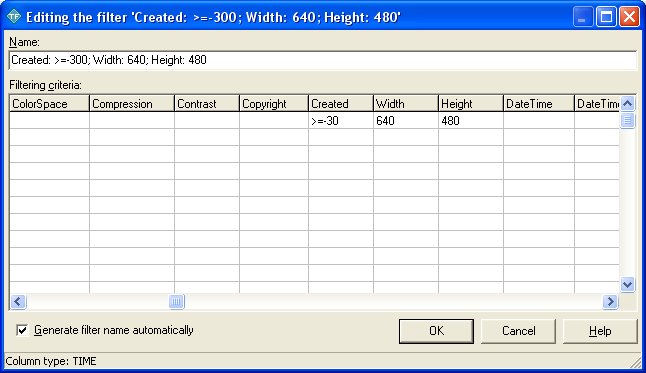This screenshot has width=646, height=373.
Task: Click the OK button
Action: point(436,331)
